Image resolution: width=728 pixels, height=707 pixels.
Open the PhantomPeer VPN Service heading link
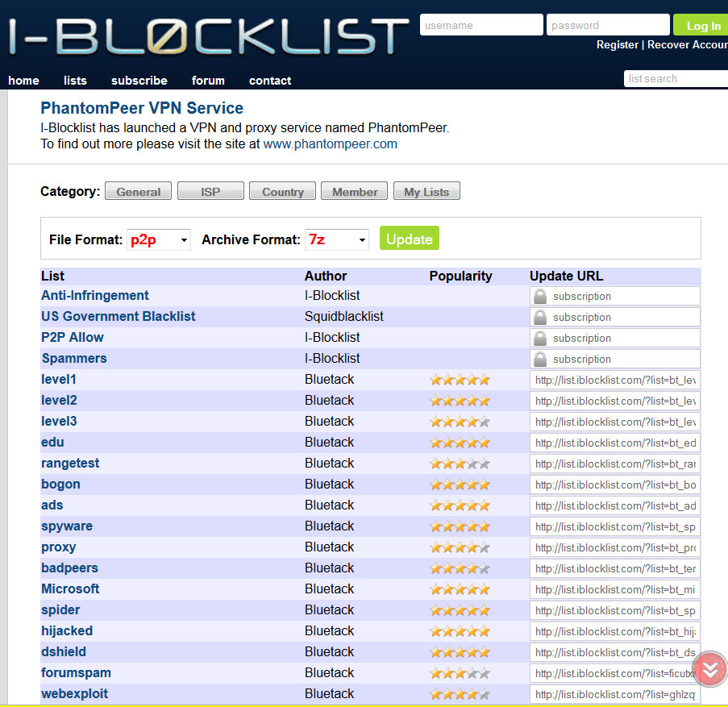142,108
